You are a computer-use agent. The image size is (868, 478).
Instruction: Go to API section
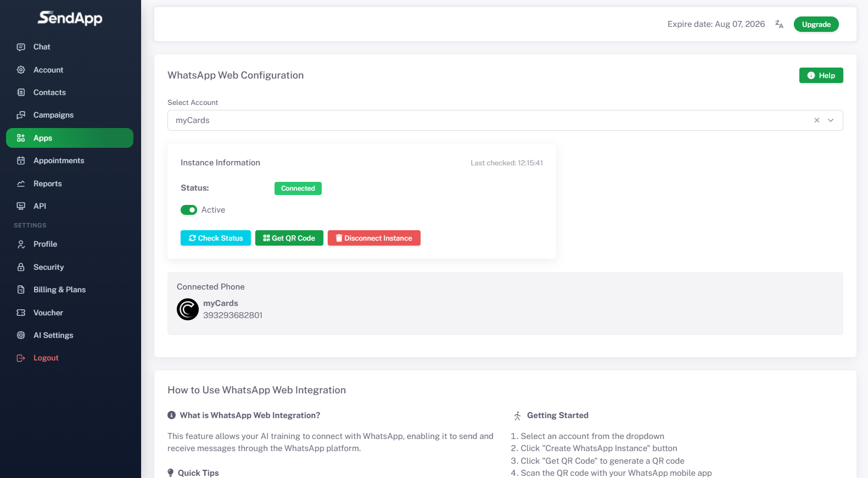[70, 206]
